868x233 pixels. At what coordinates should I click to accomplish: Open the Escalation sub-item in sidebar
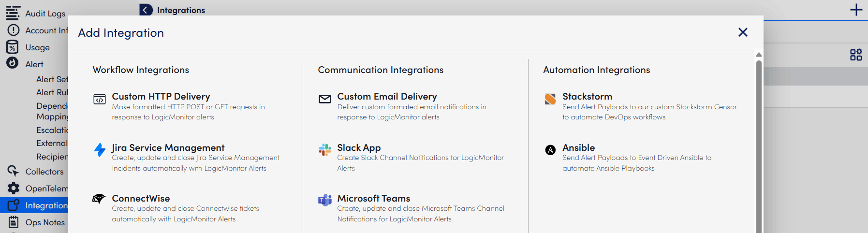click(52, 130)
